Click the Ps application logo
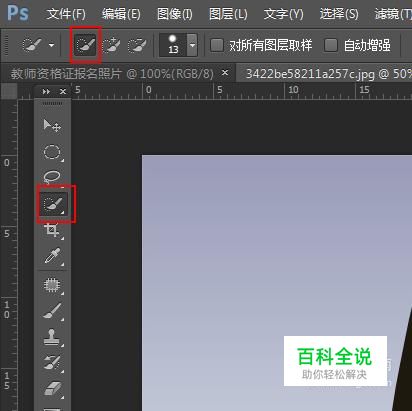 coord(18,13)
